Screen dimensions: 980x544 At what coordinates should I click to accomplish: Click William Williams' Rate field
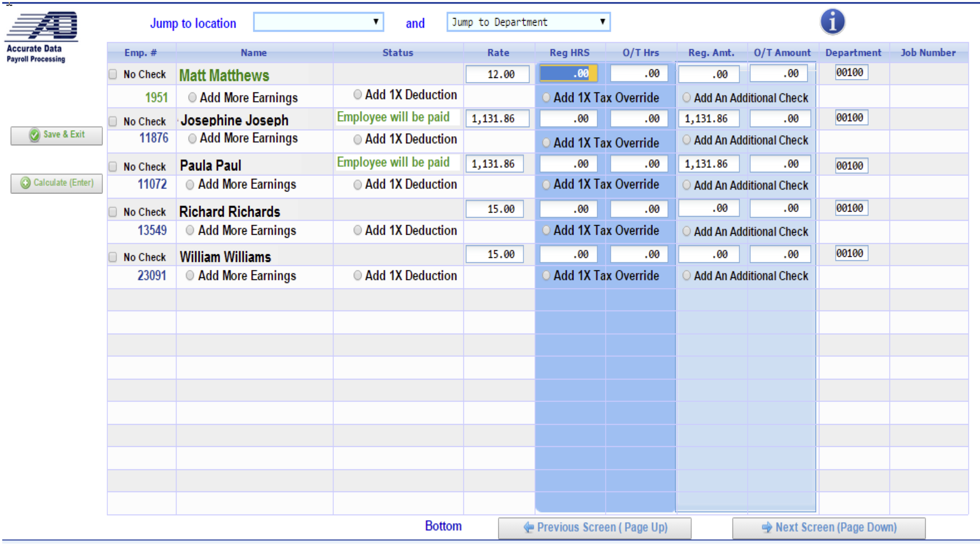point(495,254)
